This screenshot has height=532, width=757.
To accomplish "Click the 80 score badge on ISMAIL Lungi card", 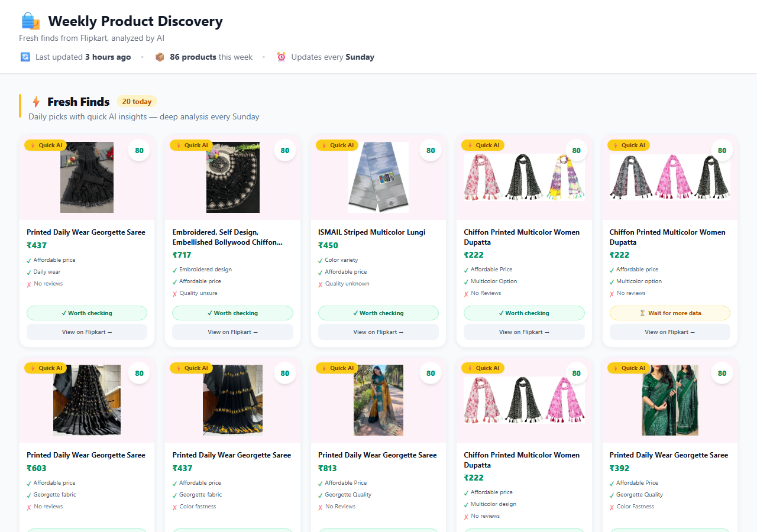I will (431, 150).
